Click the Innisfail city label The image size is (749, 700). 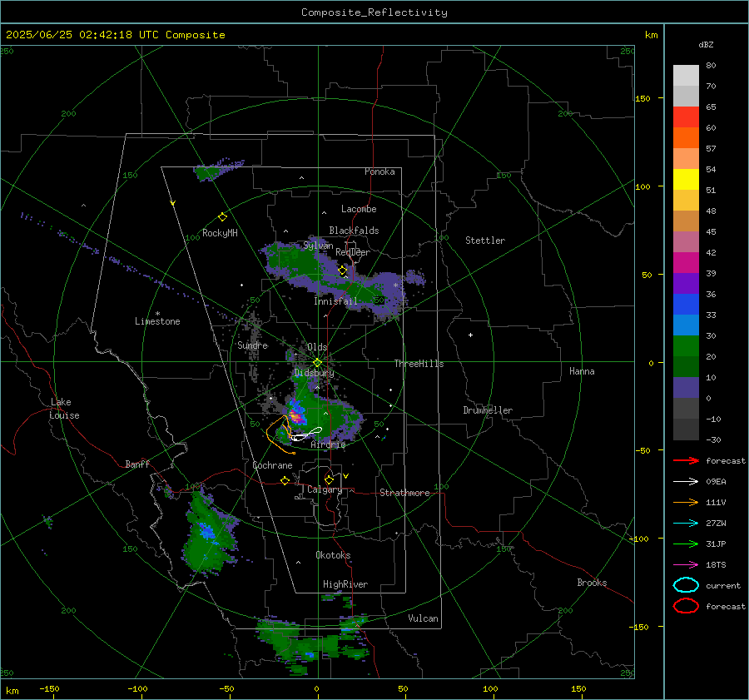pyautogui.click(x=335, y=301)
